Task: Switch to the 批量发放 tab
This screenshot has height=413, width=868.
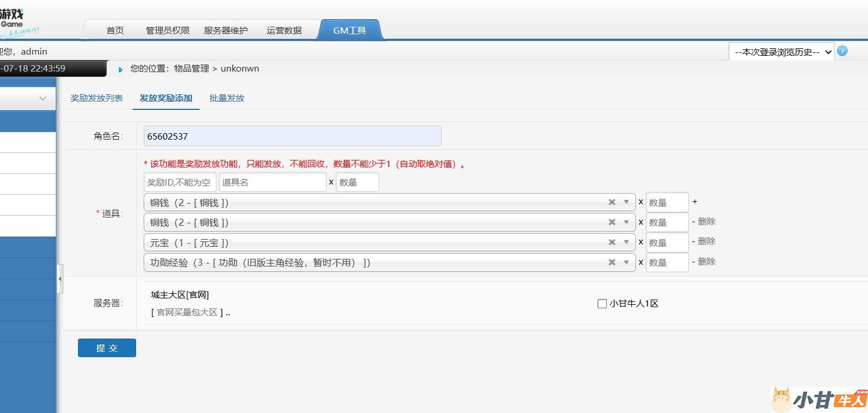Action: 227,98
